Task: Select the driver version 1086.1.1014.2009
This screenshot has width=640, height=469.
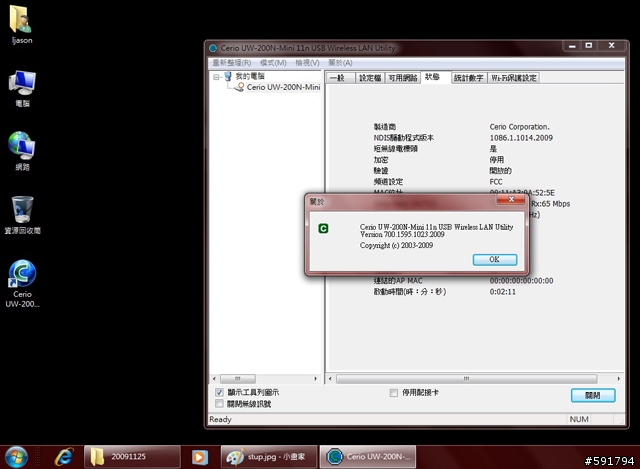Action: click(521, 138)
